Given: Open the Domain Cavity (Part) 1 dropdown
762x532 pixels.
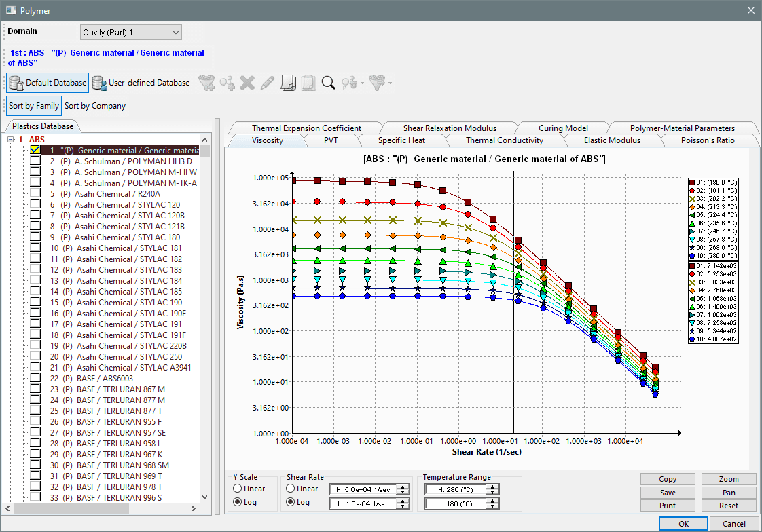Looking at the screenshot, I should (x=130, y=32).
